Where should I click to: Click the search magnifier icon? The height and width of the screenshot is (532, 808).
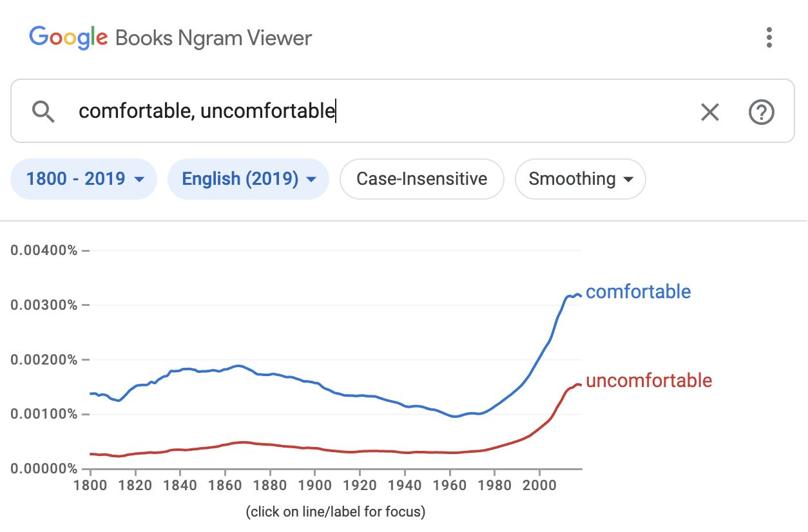(43, 111)
